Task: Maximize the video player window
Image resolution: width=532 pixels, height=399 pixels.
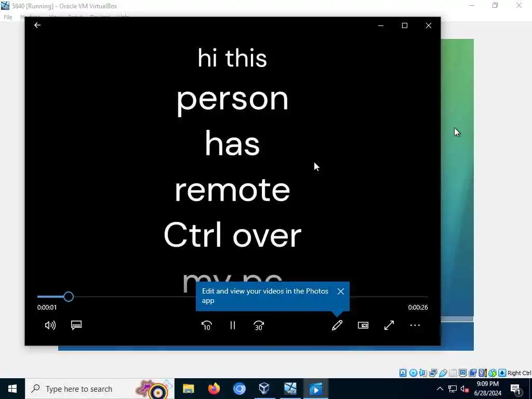Action: (x=404, y=25)
